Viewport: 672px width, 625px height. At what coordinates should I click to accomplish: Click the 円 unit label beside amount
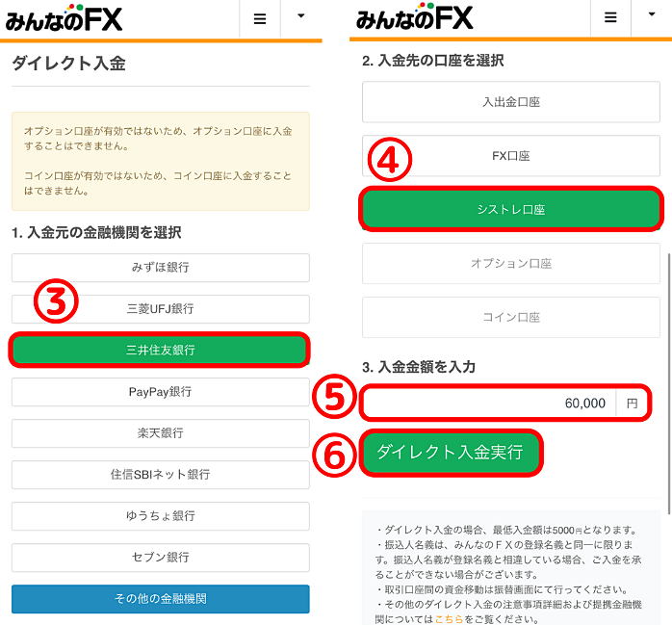[x=632, y=404]
